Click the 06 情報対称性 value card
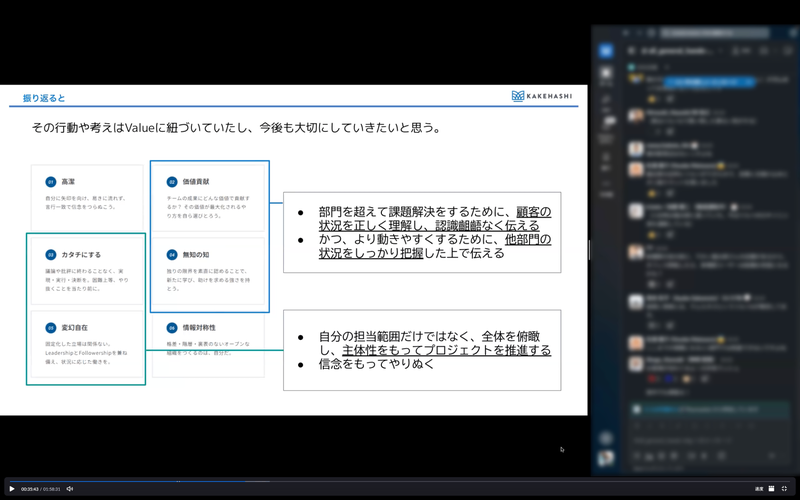Image resolution: width=800 pixels, height=500 pixels. tap(208, 344)
